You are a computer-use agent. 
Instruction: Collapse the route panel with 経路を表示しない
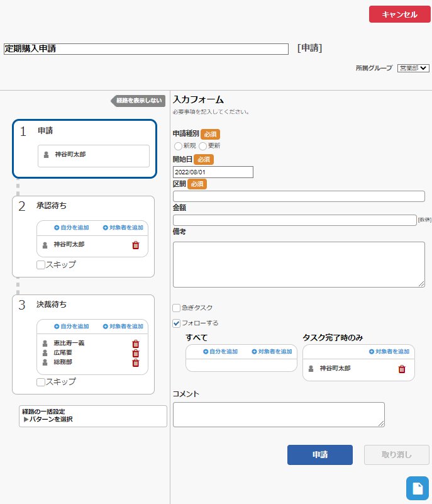138,101
